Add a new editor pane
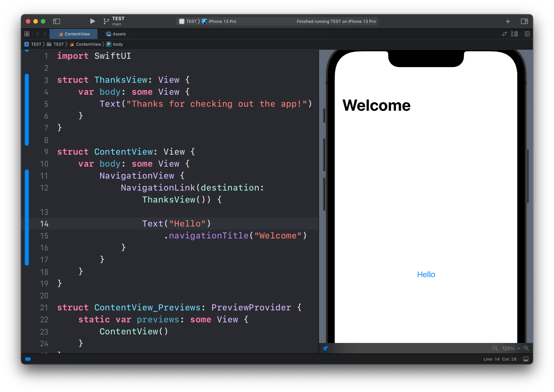The height and width of the screenshot is (392, 554). [x=527, y=34]
